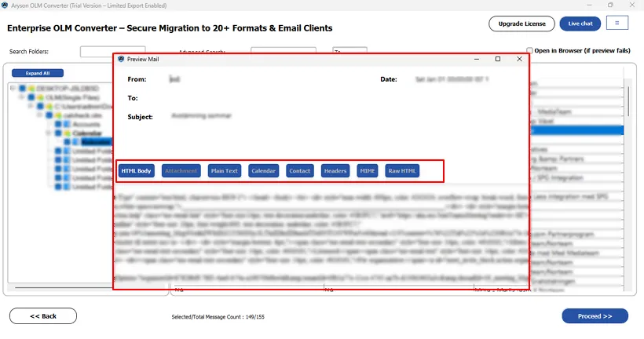Open the hamburger menu in top-right corner

click(x=617, y=24)
